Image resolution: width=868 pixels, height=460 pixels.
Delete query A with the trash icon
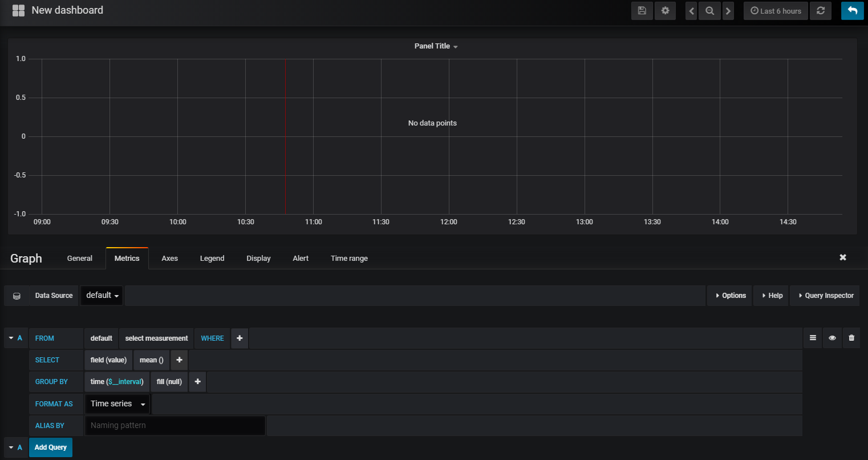pos(851,338)
